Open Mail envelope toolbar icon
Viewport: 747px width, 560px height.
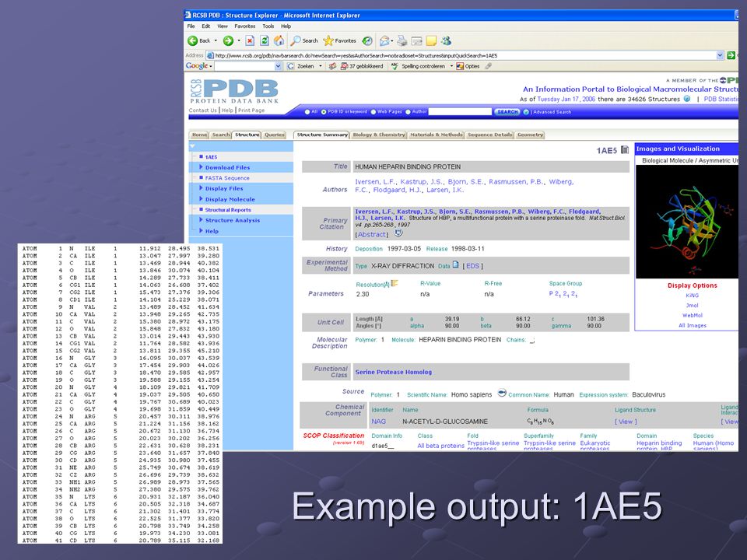[384, 41]
